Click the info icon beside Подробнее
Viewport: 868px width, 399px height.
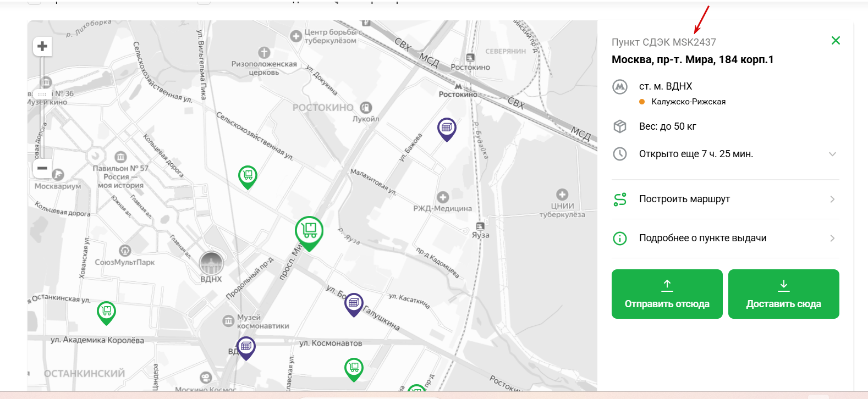tap(620, 239)
